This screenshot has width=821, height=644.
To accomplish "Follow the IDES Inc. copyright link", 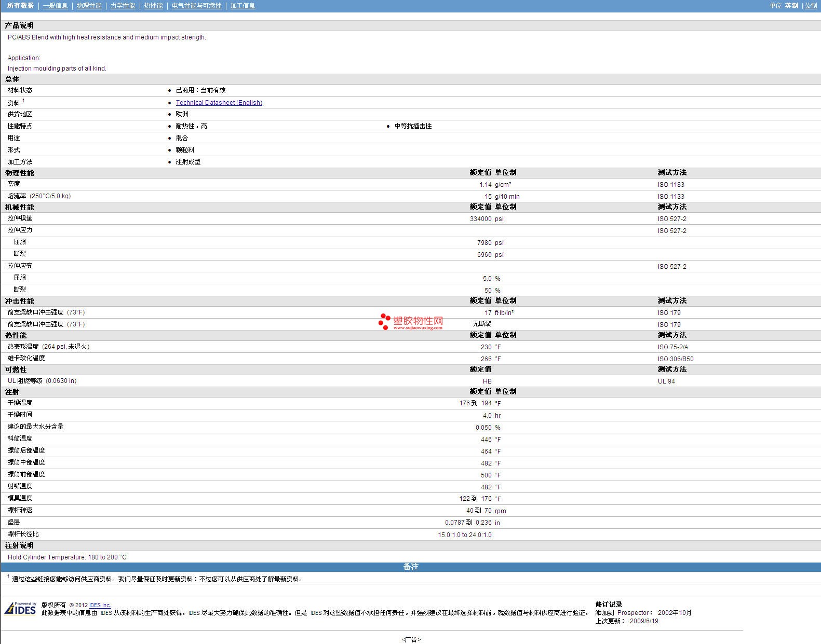I will coord(100,605).
